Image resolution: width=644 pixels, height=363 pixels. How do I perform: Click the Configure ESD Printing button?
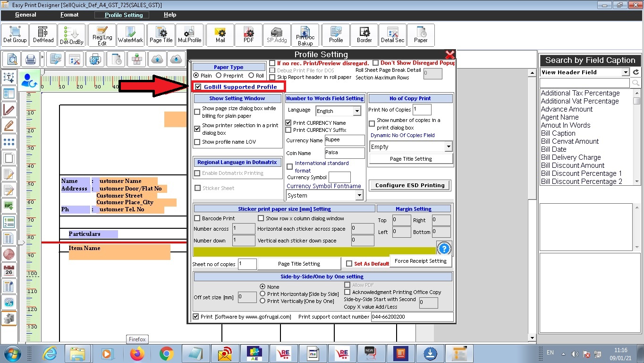410,185
